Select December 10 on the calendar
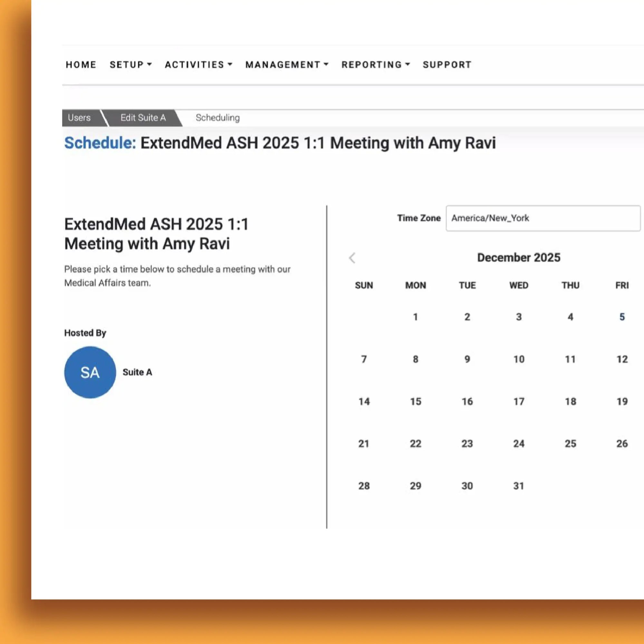Screen dimensions: 644x644 click(x=519, y=359)
